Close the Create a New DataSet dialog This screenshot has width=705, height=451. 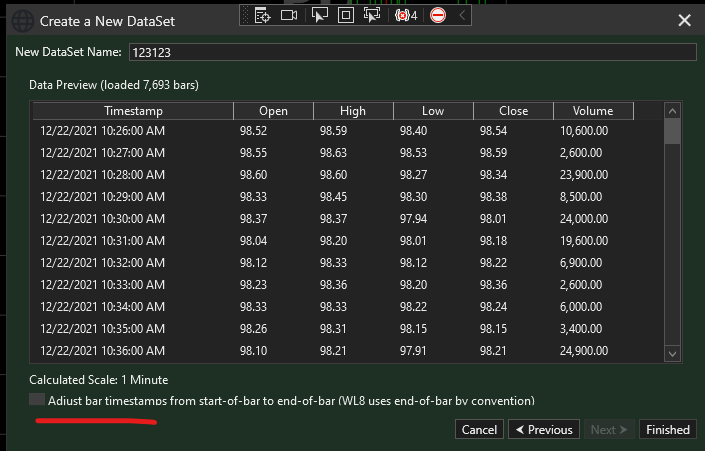point(684,20)
